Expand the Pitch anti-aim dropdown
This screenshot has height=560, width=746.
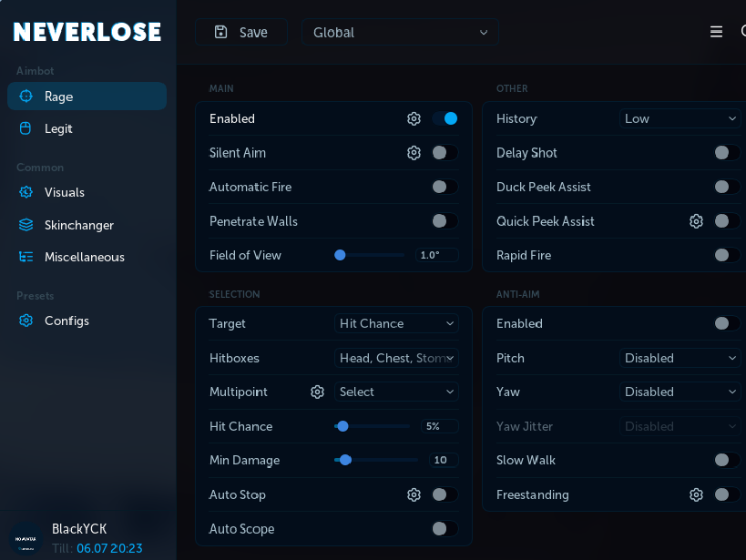click(x=680, y=358)
